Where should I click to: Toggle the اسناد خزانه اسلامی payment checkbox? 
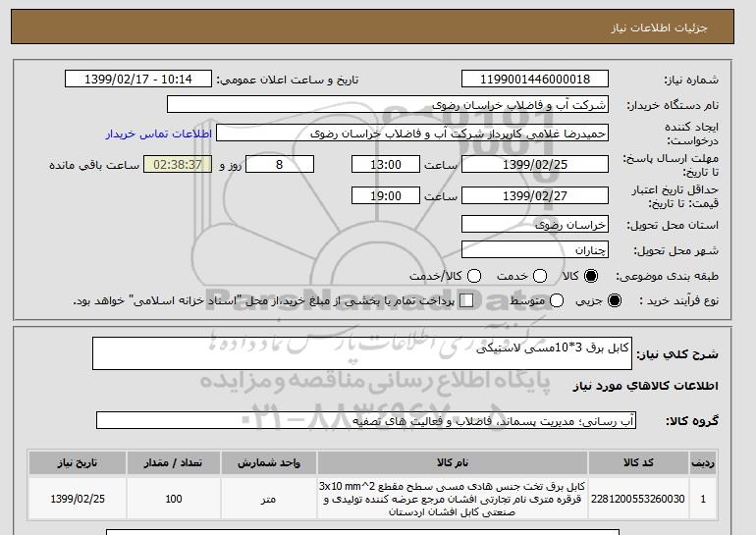pyautogui.click(x=466, y=300)
